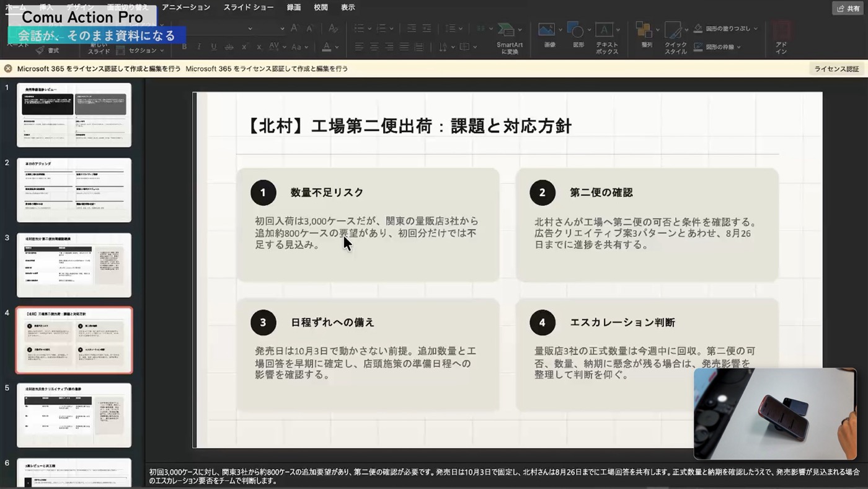Center-align the text
Screen dimensions: 868x489
[374, 47]
